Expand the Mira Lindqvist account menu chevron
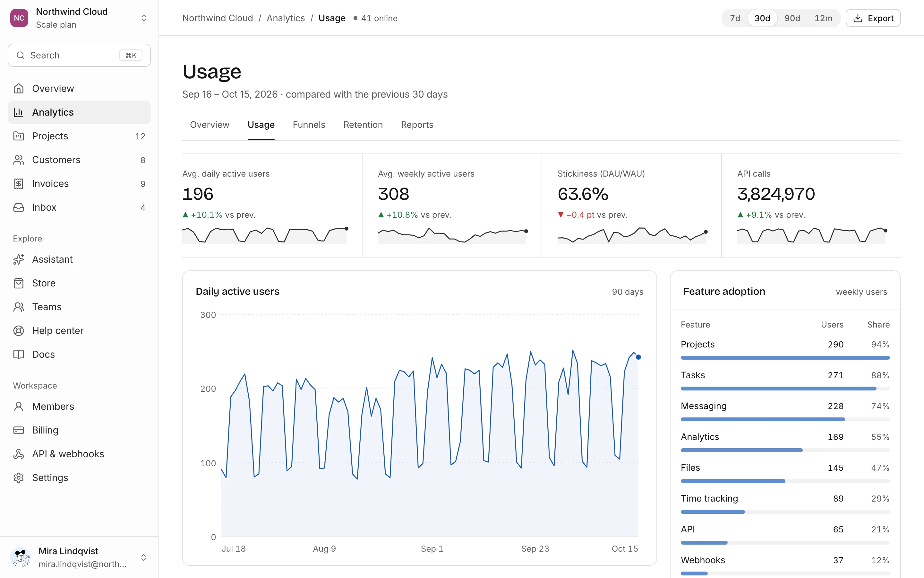The width and height of the screenshot is (924, 578). [x=143, y=557]
